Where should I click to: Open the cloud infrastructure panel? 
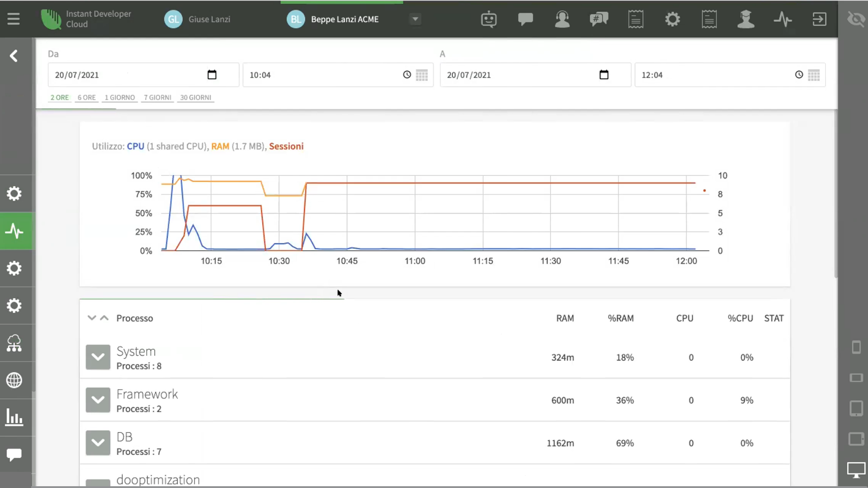[x=14, y=343]
